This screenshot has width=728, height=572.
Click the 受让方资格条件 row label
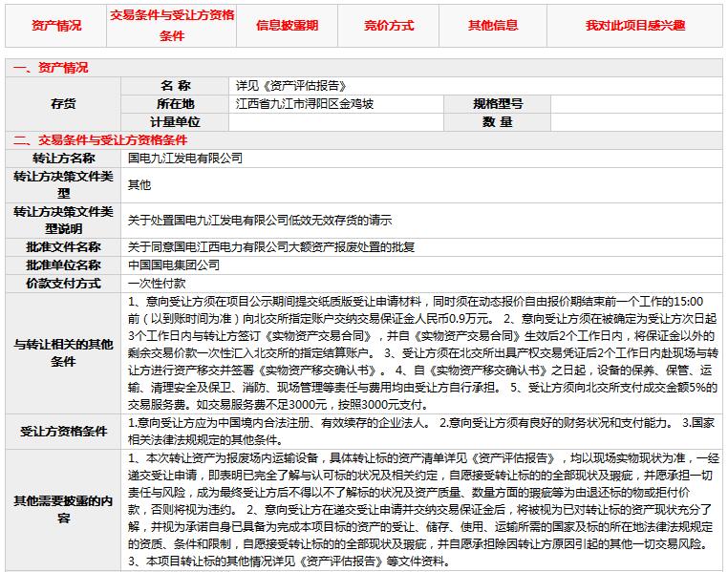click(64, 432)
